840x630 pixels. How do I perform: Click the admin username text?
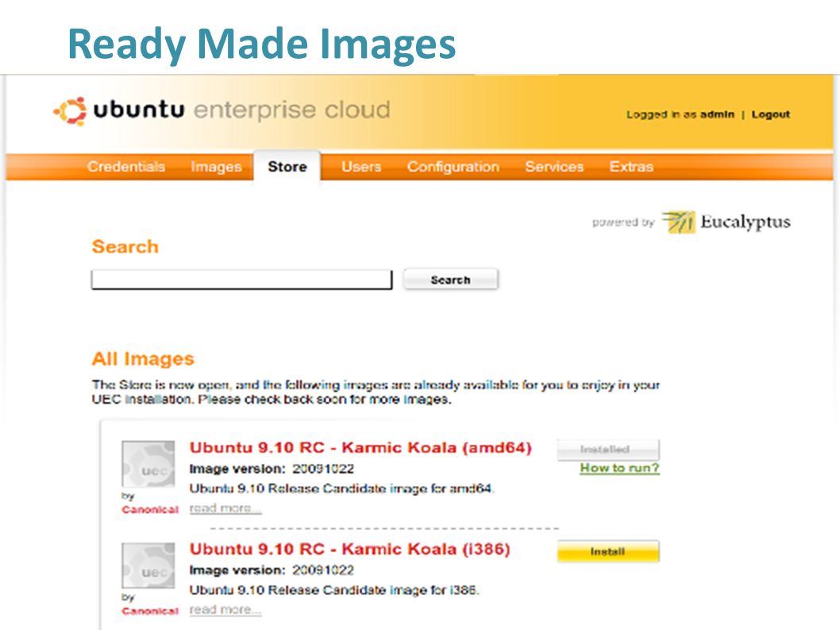click(x=717, y=114)
